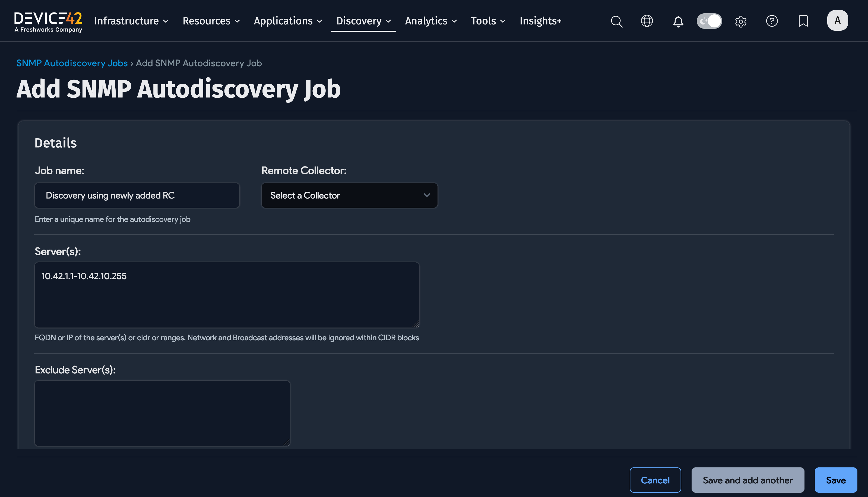Open the user account avatar

(838, 20)
